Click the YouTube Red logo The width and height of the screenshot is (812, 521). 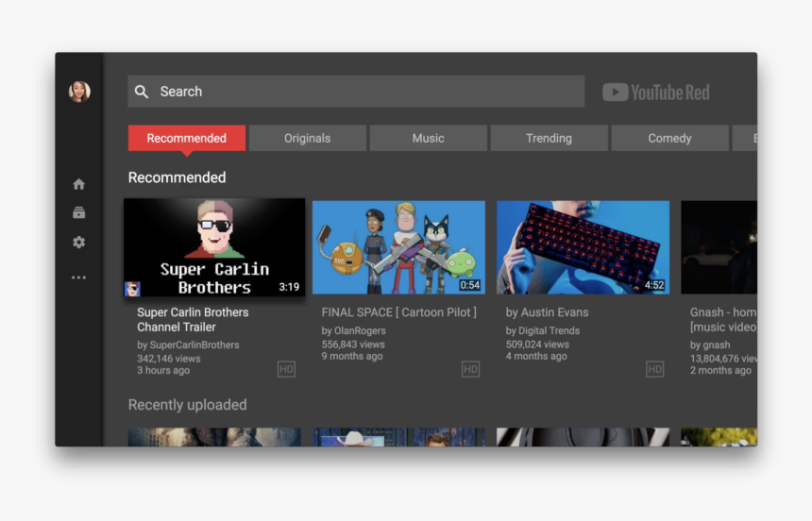(656, 92)
